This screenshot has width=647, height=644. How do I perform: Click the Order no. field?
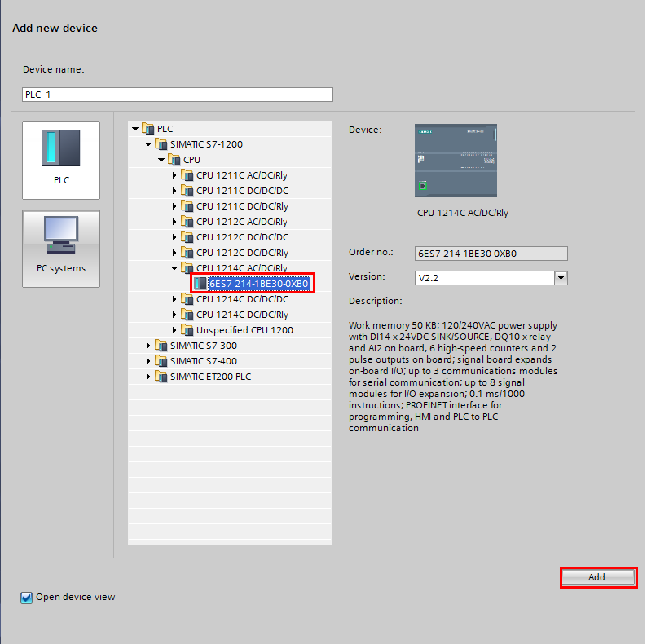491,254
